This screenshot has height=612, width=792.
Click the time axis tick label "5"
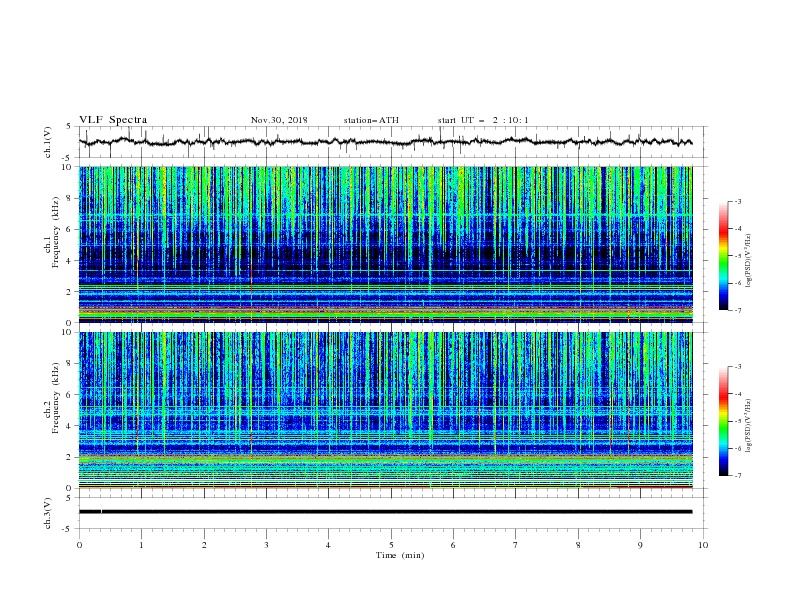391,545
